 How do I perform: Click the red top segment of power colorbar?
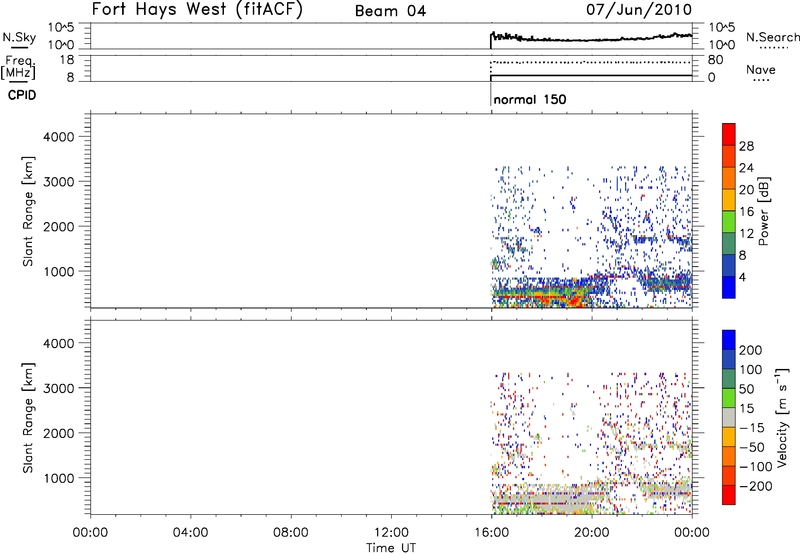729,134
